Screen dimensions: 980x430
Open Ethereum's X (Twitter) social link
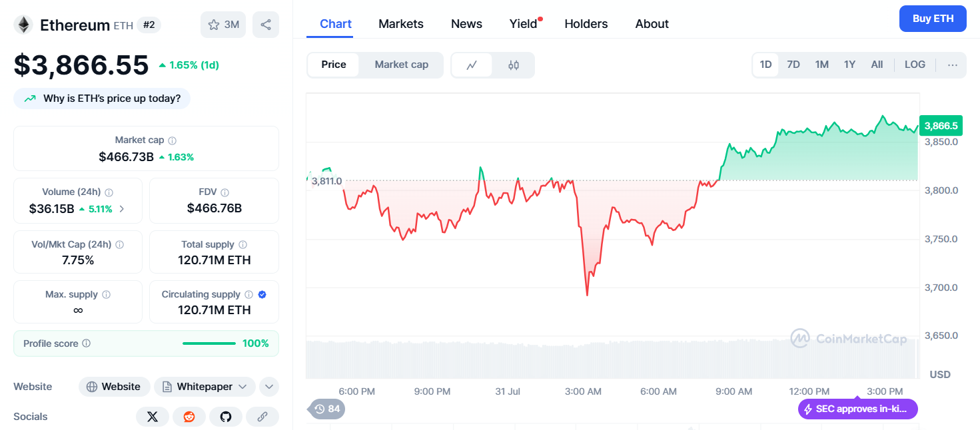pyautogui.click(x=153, y=417)
